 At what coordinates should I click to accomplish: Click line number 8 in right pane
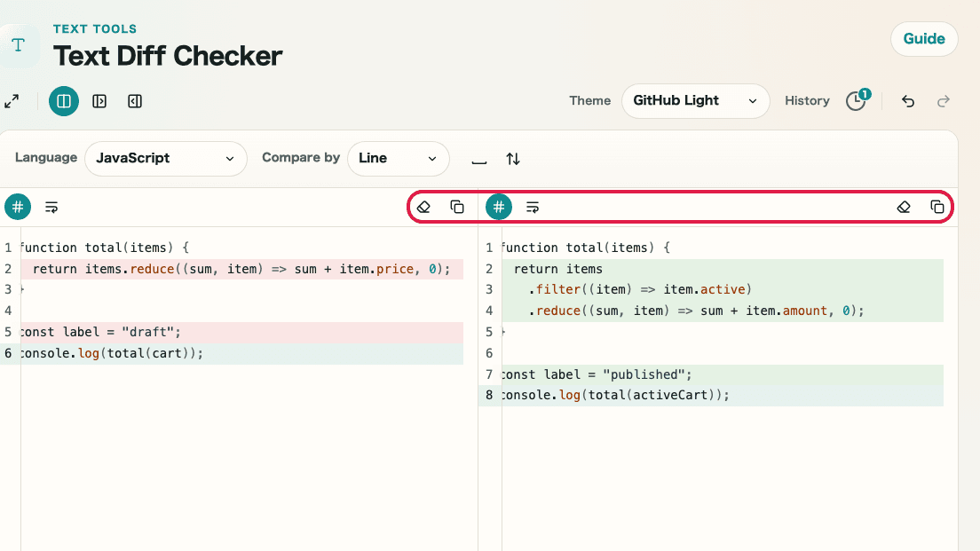(489, 396)
